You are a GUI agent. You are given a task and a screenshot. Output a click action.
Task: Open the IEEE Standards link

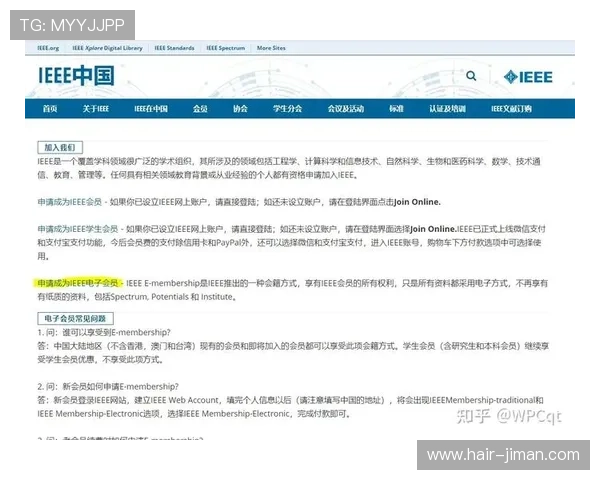point(174,48)
